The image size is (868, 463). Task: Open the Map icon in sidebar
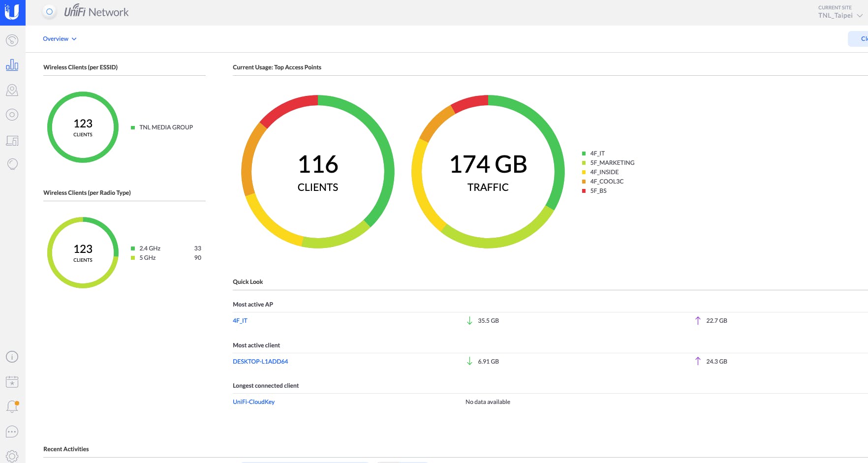tap(12, 90)
